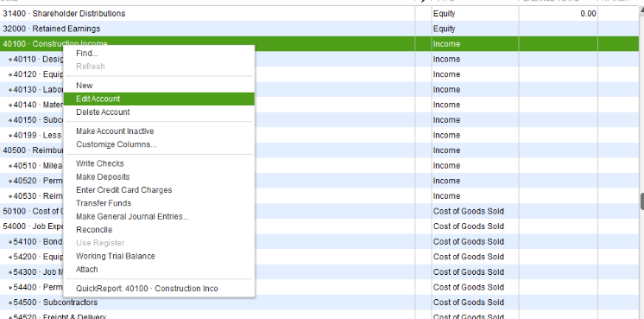The height and width of the screenshot is (319, 644).
Task: Click Cost of Goods Sold for 54500 Subcontractors
Action: point(469,303)
